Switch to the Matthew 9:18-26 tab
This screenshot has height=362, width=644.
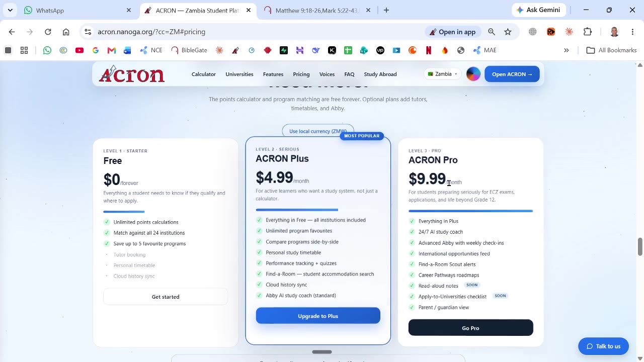317,10
